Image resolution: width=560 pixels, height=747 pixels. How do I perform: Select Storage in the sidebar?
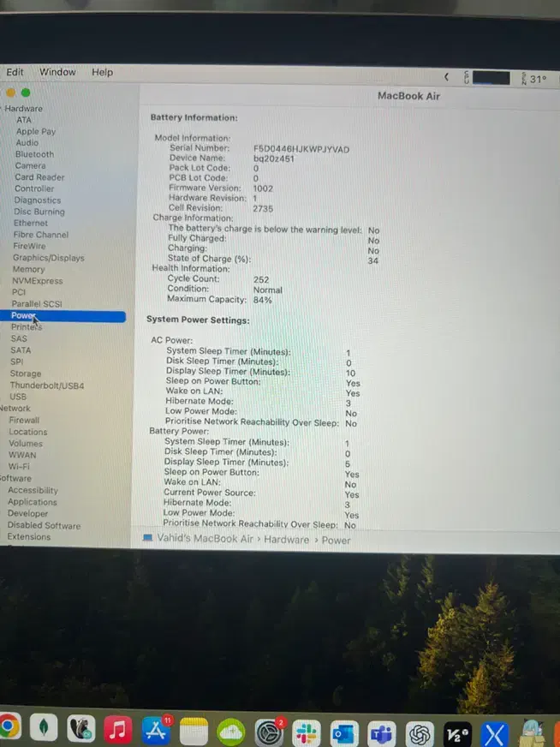[26, 373]
